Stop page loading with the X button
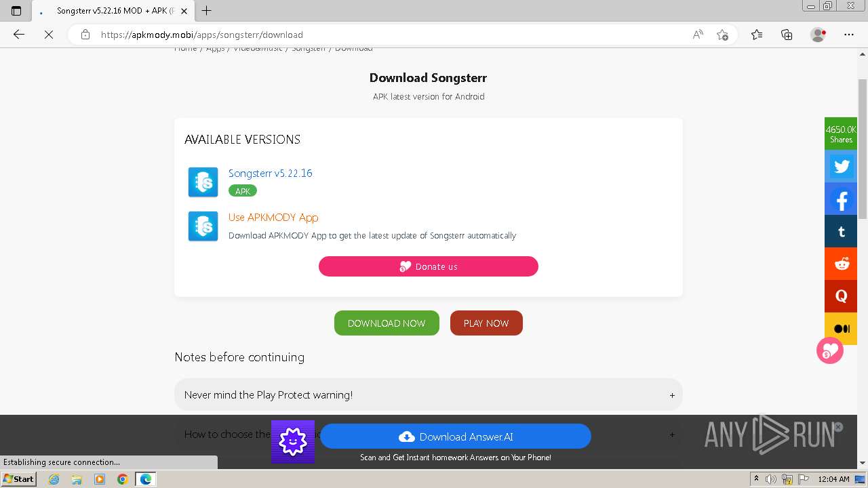 tap(49, 35)
